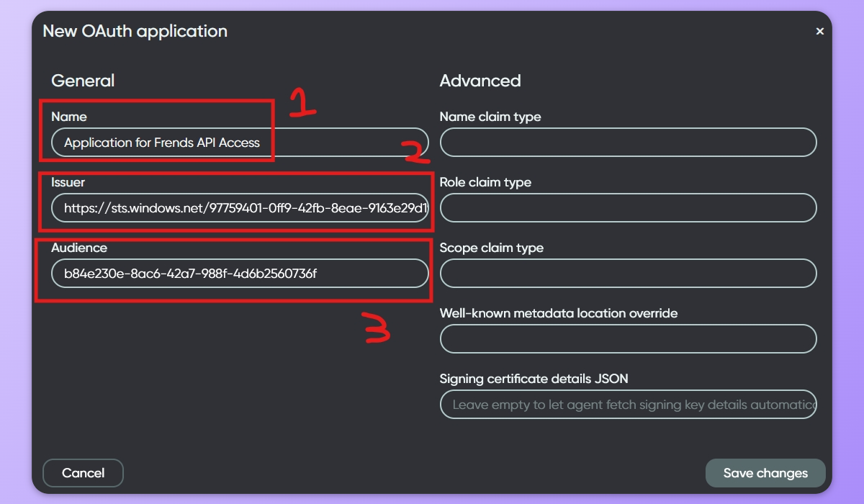Screen dimensions: 864x504
Task: Click the red handwritten number 1 annotation
Action: [302, 103]
